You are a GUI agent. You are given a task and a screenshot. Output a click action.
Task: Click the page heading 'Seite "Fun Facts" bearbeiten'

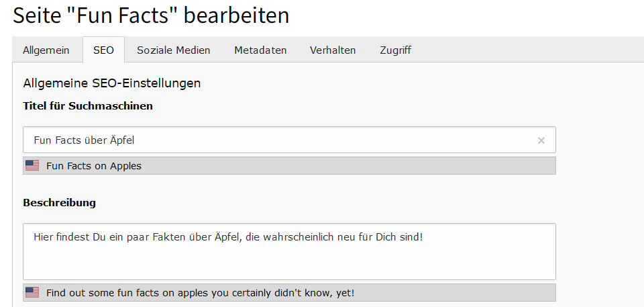(x=151, y=15)
